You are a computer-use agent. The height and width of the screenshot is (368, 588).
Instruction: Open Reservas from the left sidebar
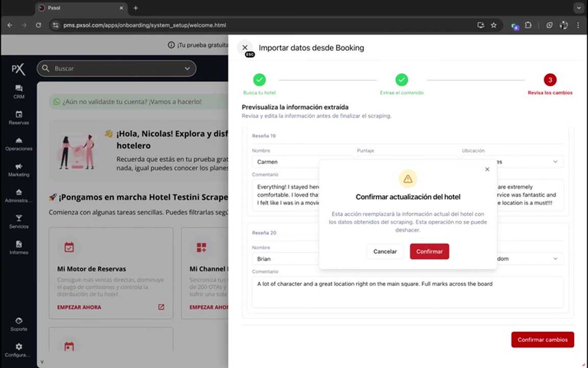[x=19, y=115]
